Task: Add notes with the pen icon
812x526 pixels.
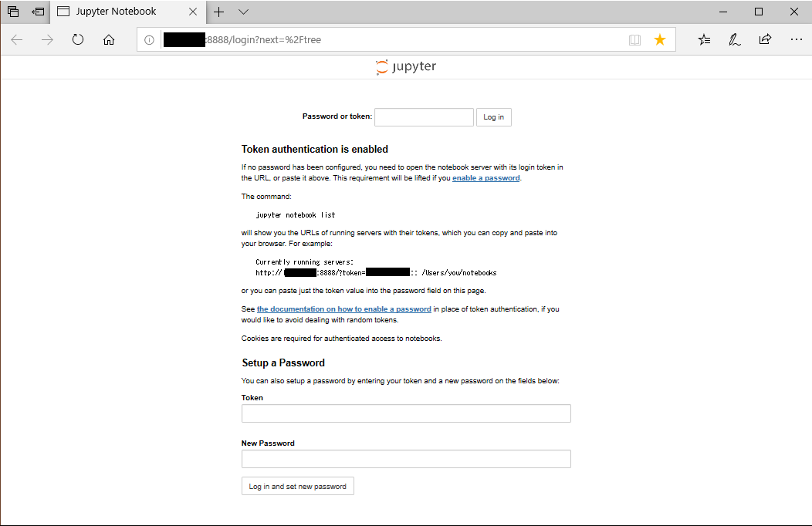Action: 734,40
